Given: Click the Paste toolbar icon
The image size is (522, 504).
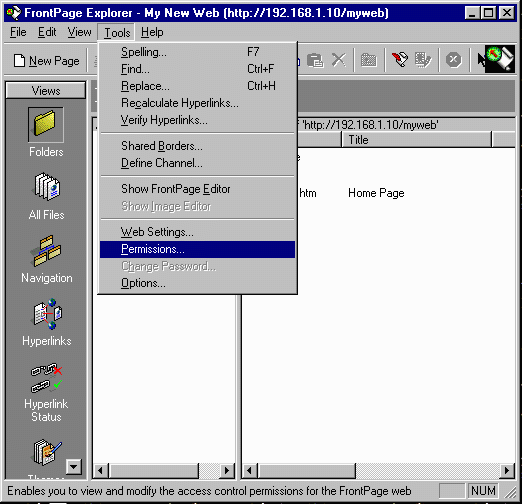Looking at the screenshot, I should [x=315, y=60].
